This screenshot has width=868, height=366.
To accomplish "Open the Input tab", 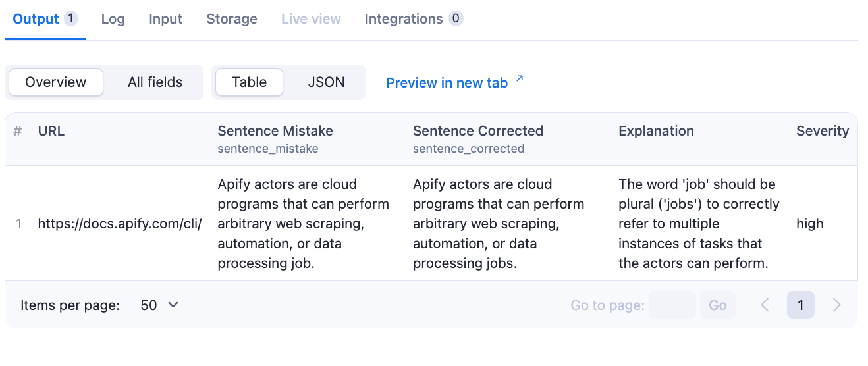I will pos(165,19).
